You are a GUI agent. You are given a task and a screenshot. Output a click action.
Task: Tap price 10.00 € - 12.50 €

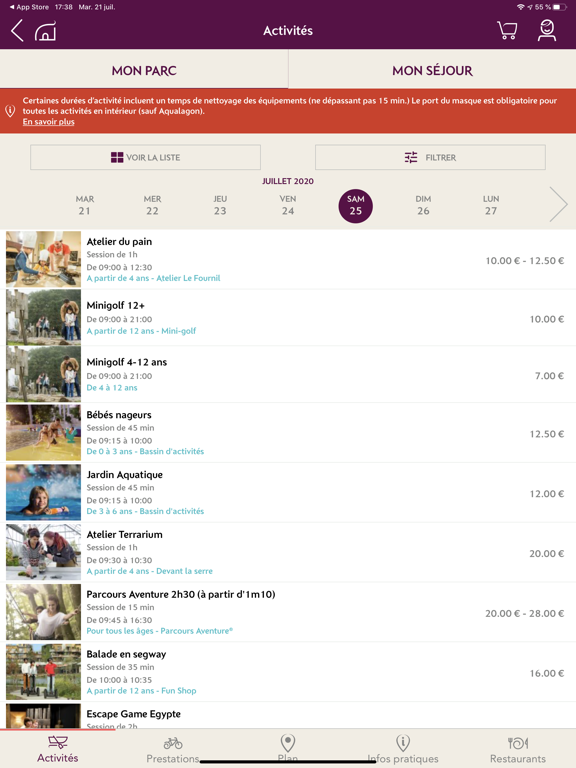tap(525, 261)
